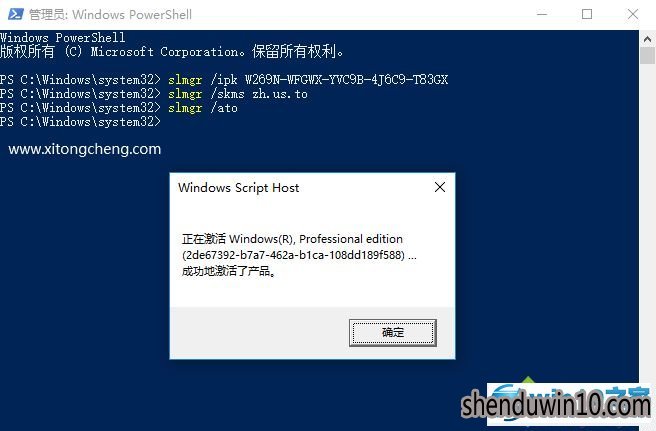Click the vertical scrollbar thumb
656x431 pixels.
(648, 56)
